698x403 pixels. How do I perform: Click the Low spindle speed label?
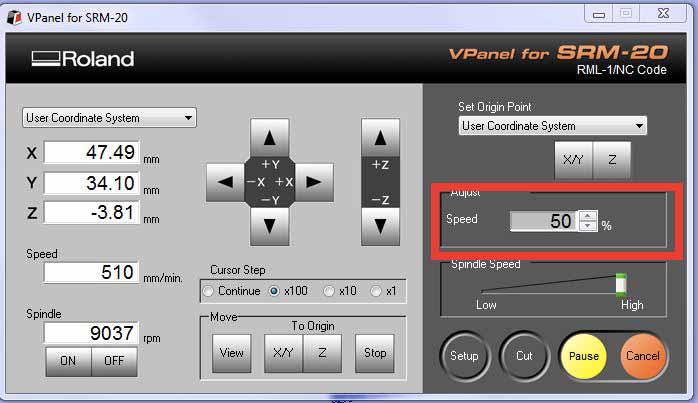click(486, 305)
